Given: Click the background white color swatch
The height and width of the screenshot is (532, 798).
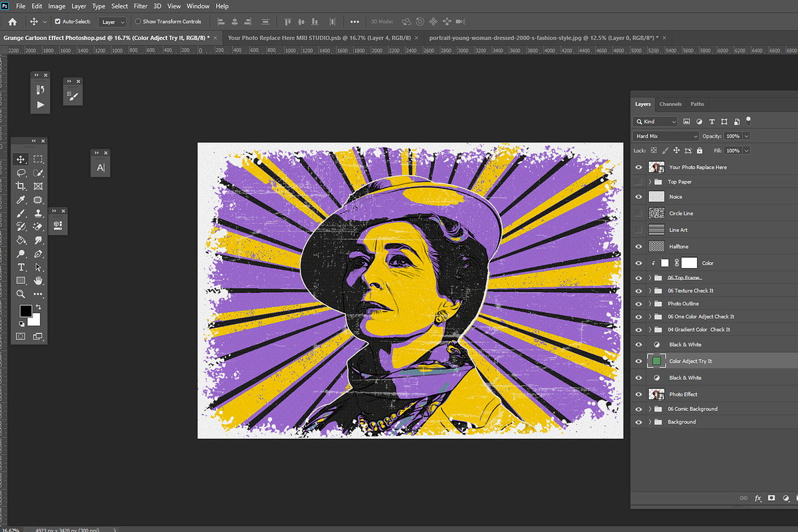Looking at the screenshot, I should pyautogui.click(x=35, y=321).
